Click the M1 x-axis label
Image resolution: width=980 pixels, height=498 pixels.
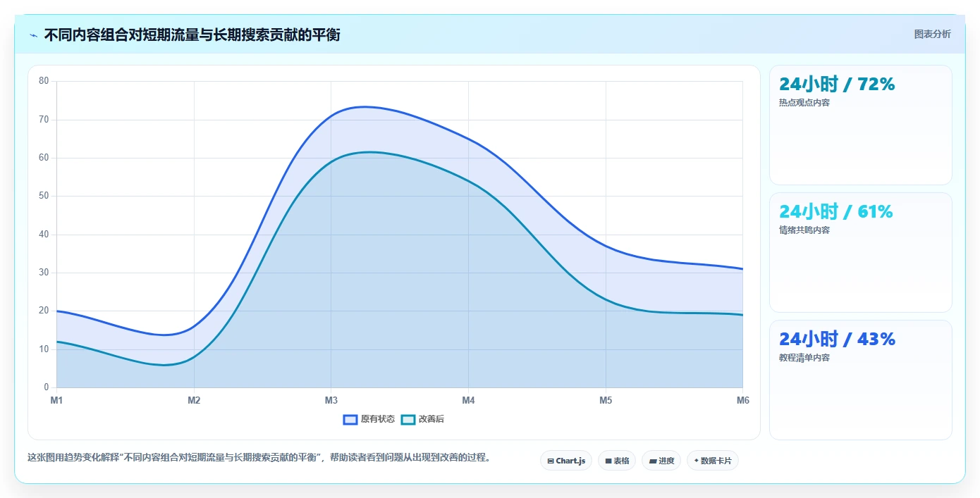tap(56, 401)
